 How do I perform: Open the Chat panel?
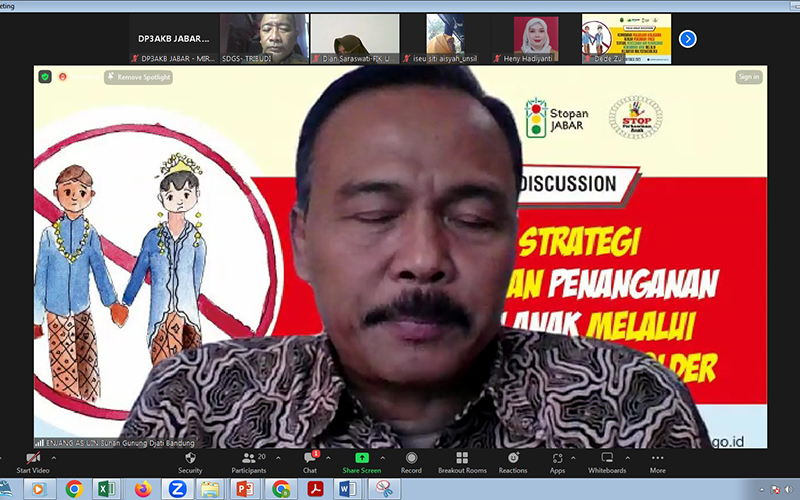click(x=310, y=459)
